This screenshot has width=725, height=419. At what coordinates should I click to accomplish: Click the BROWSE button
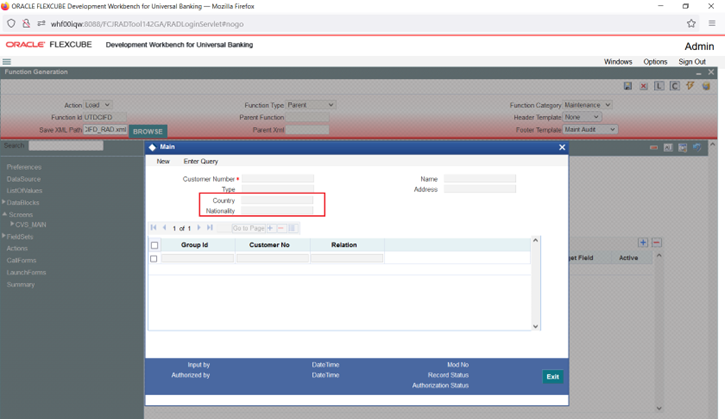coord(148,131)
